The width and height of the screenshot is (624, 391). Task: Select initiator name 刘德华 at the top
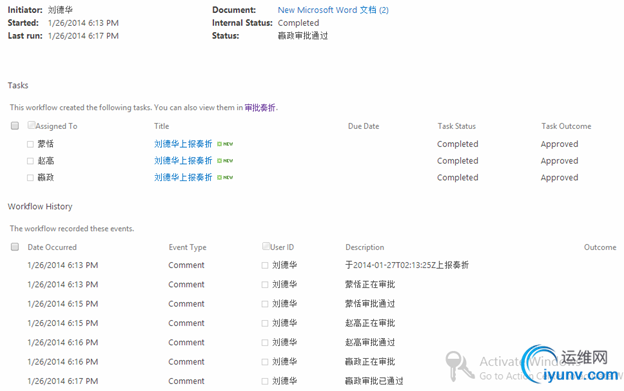(60, 10)
